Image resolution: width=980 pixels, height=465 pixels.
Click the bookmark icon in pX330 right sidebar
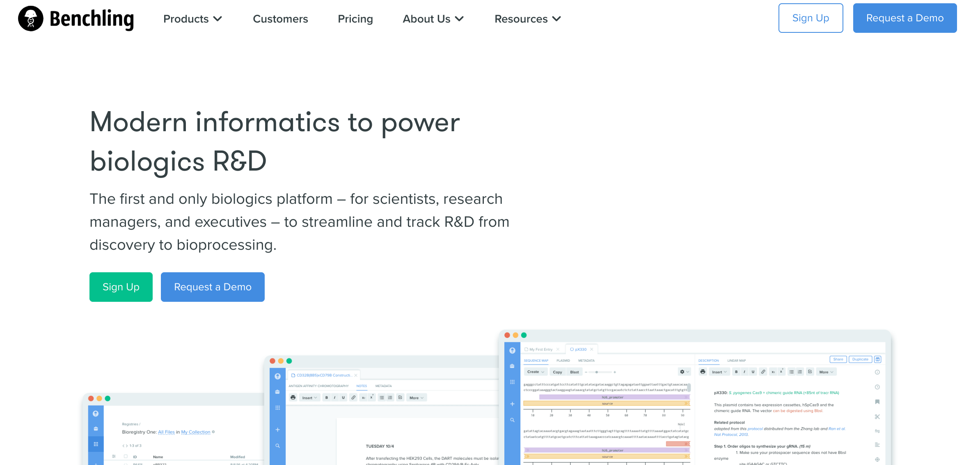click(x=877, y=402)
